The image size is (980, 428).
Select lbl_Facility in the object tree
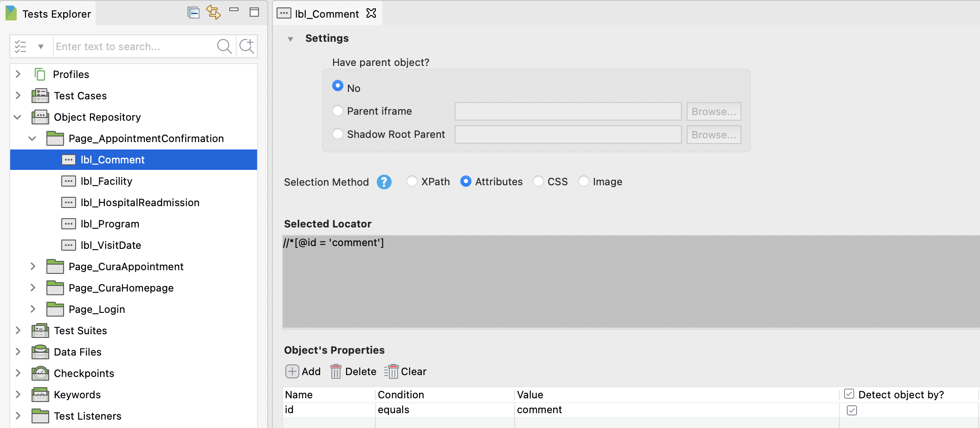(x=106, y=181)
